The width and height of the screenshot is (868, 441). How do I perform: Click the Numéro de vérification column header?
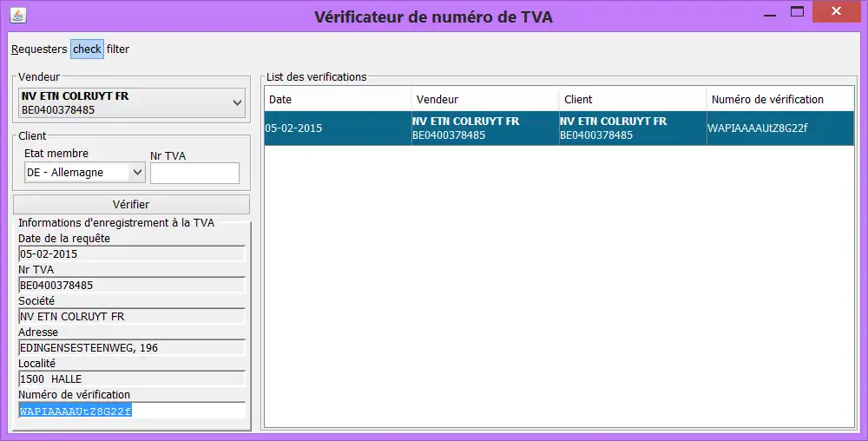pos(780,100)
